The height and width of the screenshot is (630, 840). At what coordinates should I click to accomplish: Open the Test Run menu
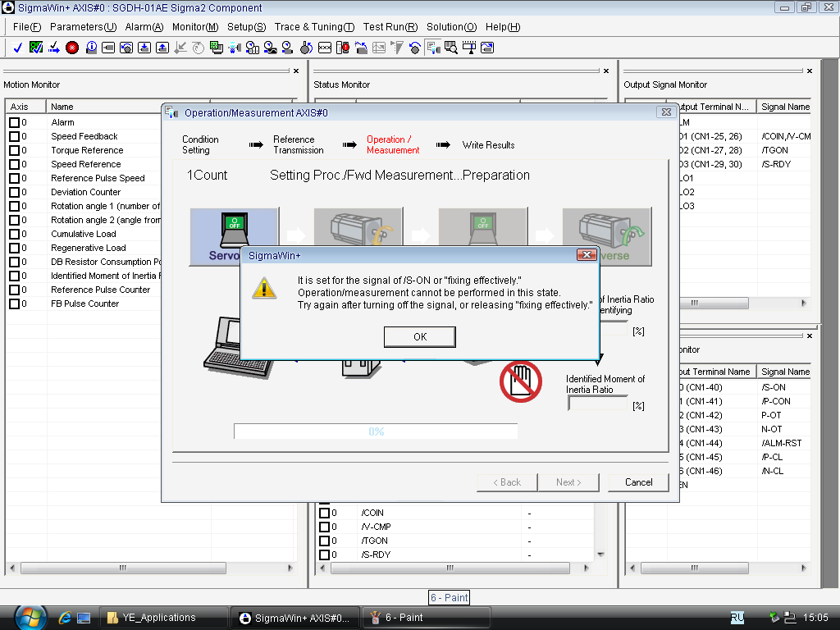click(x=390, y=27)
